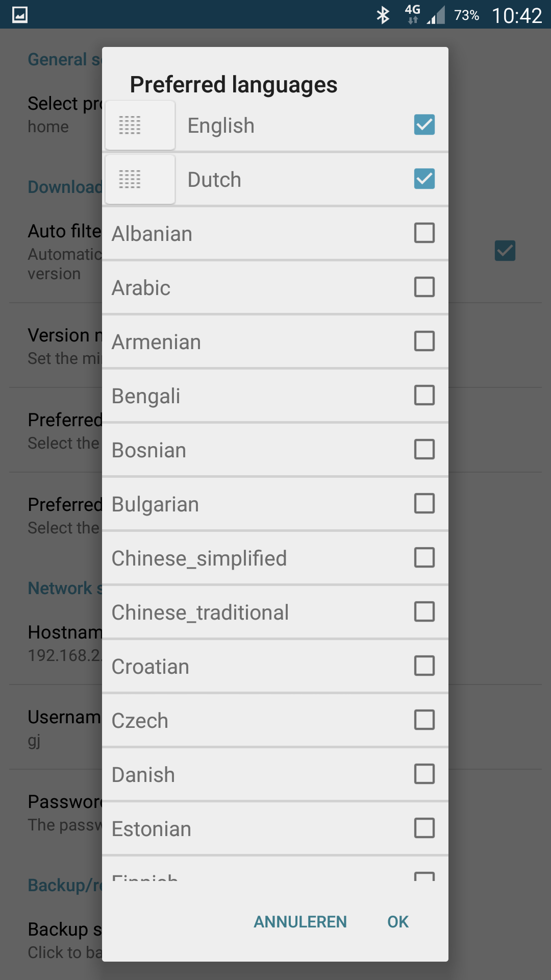The height and width of the screenshot is (980, 551).
Task: Toggle the Auto filter checkbox behind the dialog
Action: 505,251
